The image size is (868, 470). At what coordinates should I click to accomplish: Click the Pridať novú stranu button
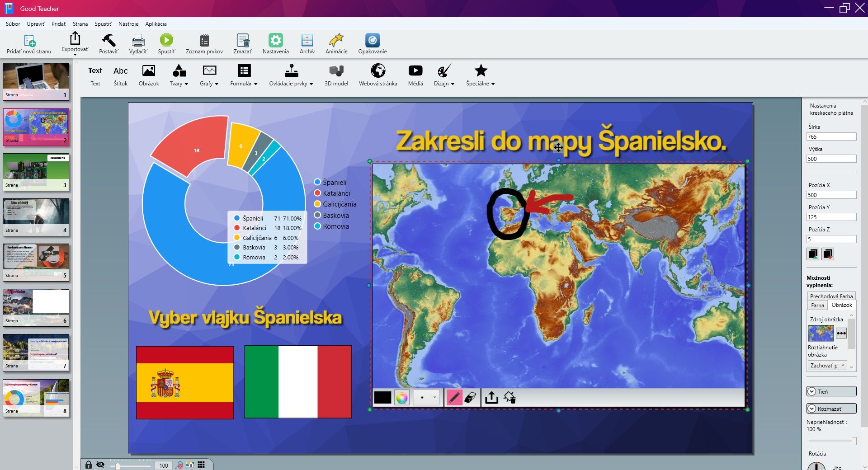pyautogui.click(x=29, y=44)
